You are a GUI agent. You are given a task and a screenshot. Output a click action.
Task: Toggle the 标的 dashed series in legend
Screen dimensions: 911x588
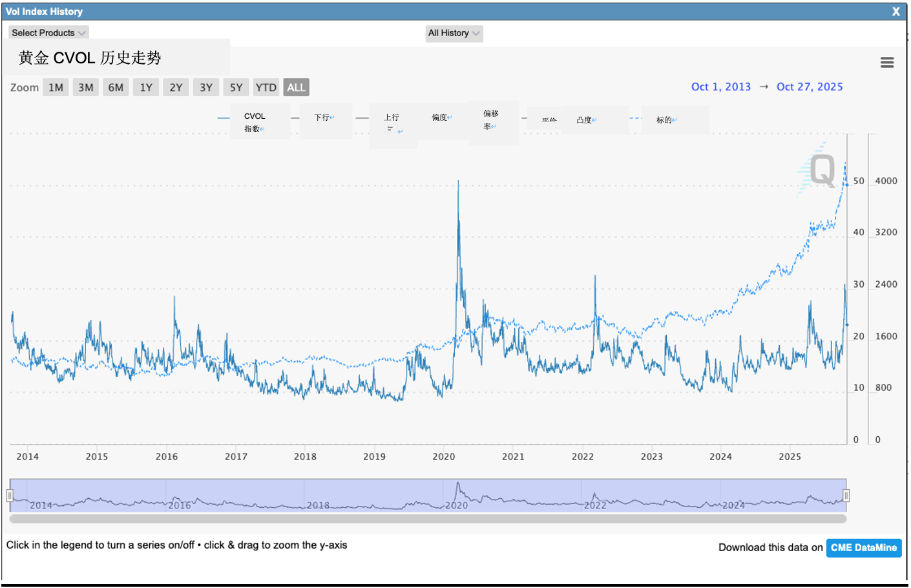(665, 120)
